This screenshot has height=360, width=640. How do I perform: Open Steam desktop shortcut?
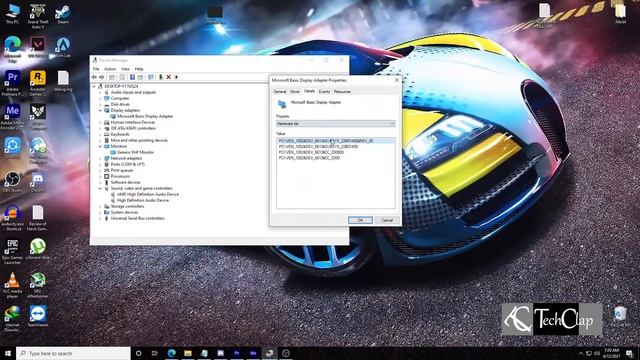(x=63, y=13)
